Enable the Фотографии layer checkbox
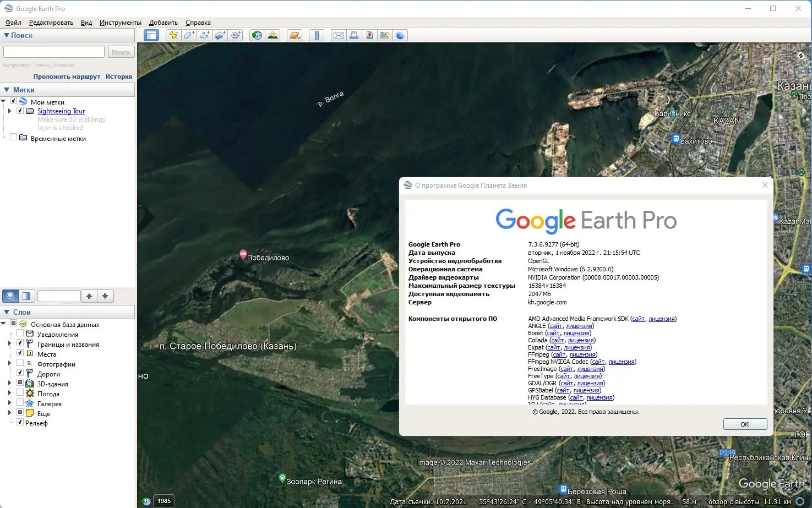 click(x=20, y=364)
